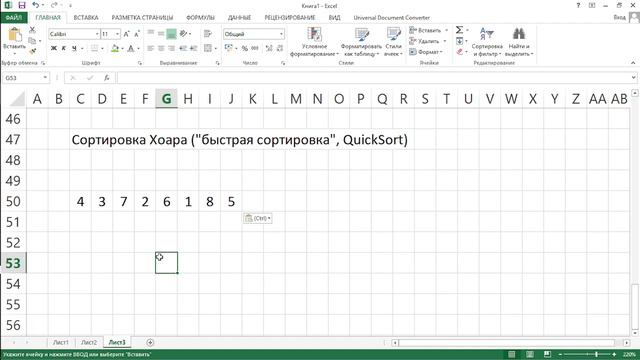640x360 pixels.
Task: Click the accounting currency format icon
Action: (x=229, y=48)
